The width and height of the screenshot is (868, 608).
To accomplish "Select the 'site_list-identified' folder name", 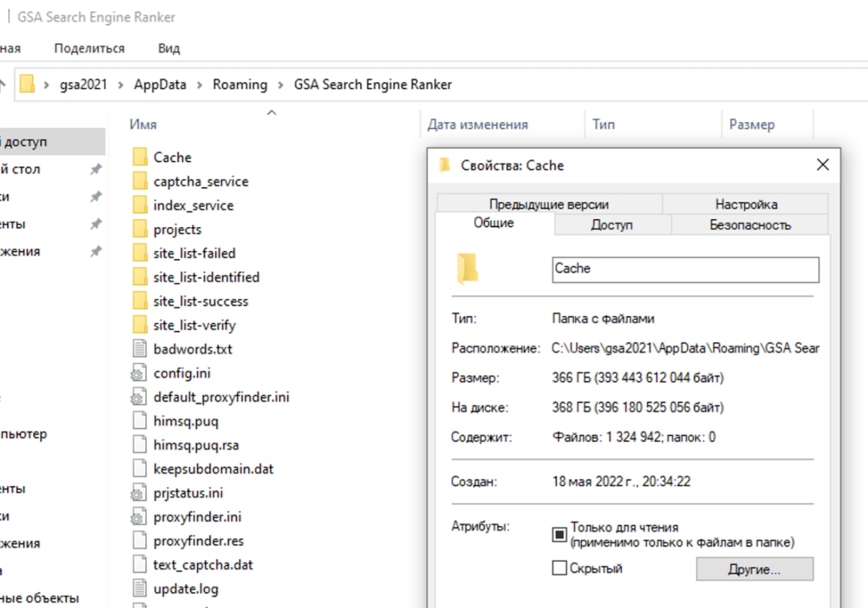I will 206,277.
